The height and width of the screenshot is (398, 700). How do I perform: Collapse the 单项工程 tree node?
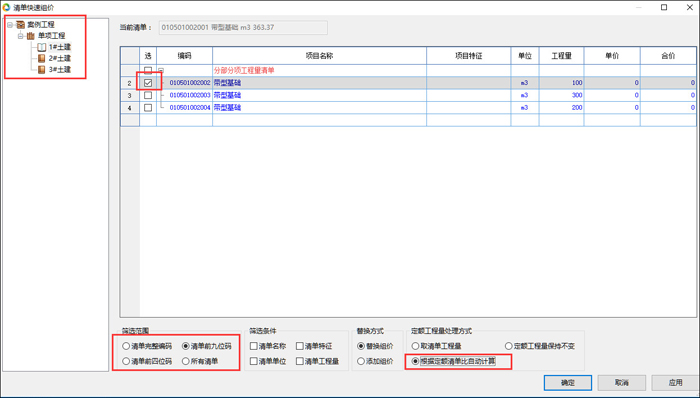click(x=20, y=36)
